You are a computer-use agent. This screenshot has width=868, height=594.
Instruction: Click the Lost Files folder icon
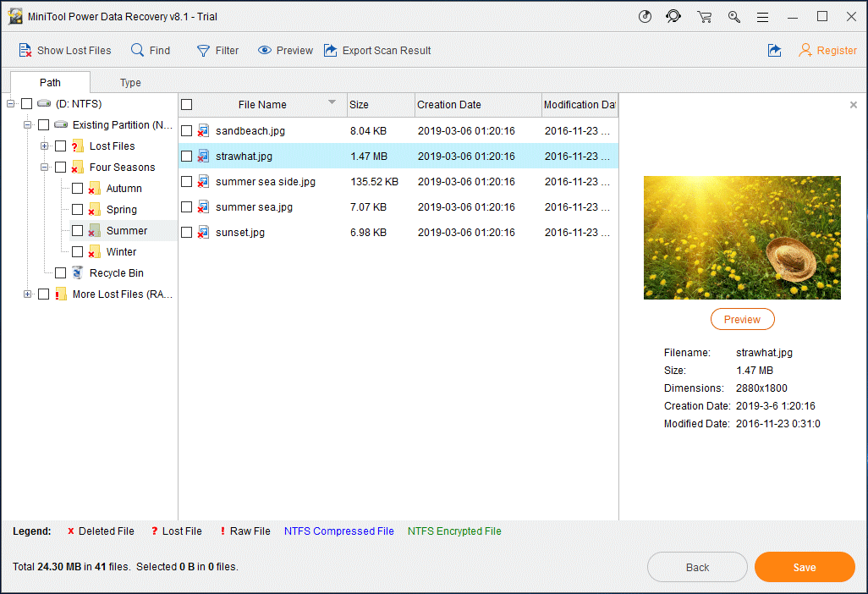coord(78,146)
